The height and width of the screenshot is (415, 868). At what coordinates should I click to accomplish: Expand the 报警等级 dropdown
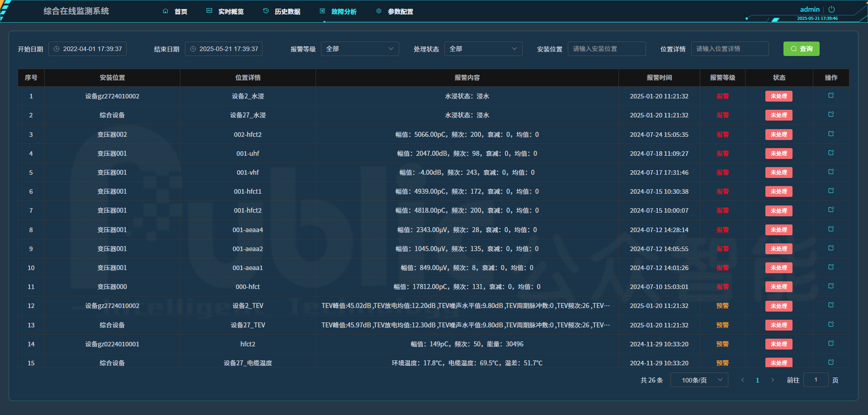tap(360, 49)
